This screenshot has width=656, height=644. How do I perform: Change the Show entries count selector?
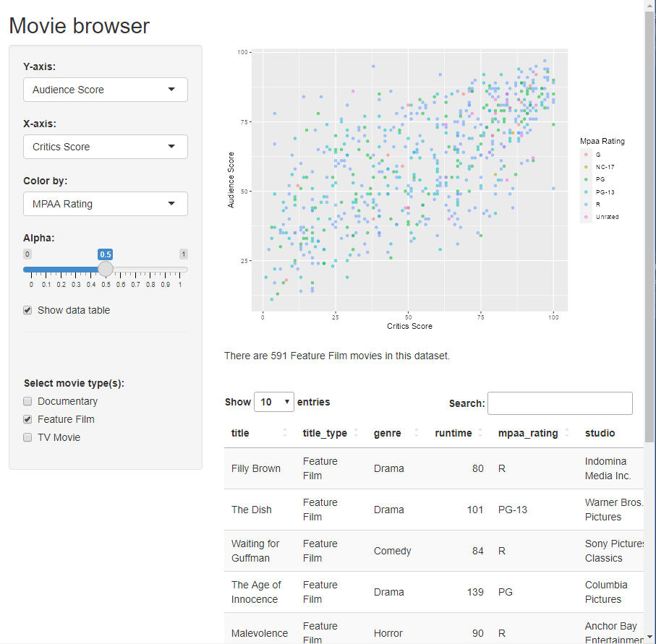point(274,402)
